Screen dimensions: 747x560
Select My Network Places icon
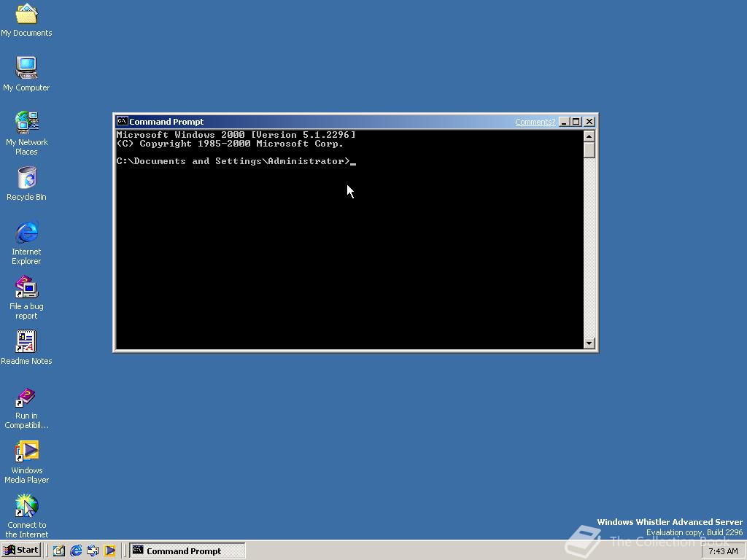point(27,133)
